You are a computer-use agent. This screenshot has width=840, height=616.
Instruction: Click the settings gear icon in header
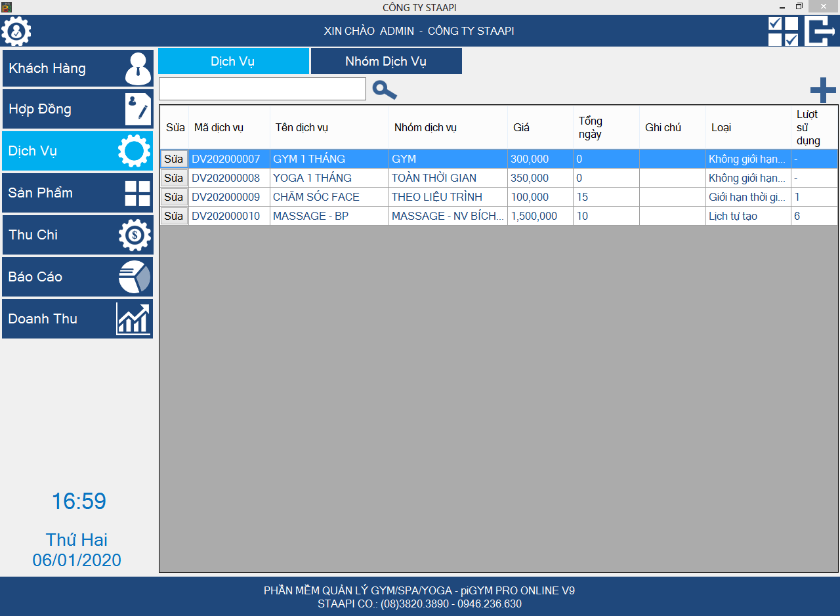(x=16, y=31)
